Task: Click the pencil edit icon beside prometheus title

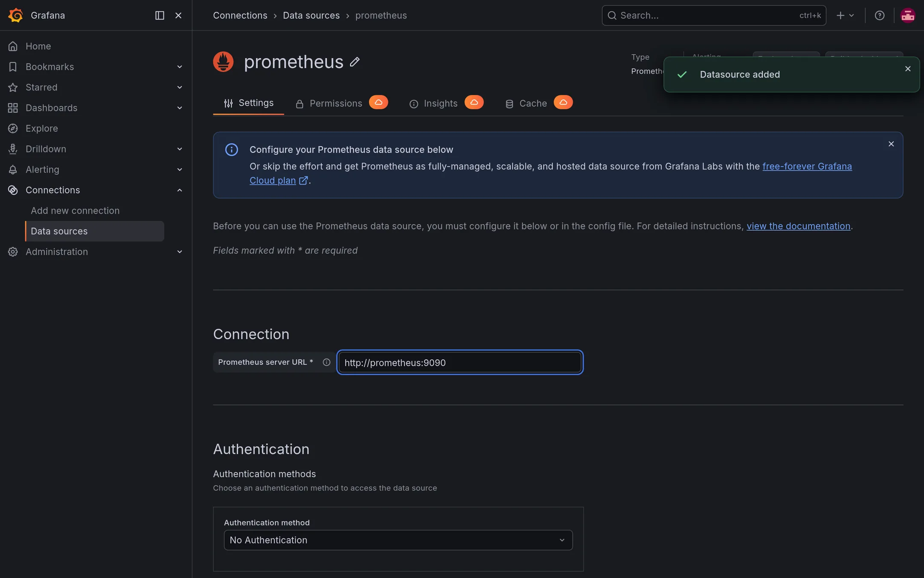Action: tap(355, 62)
